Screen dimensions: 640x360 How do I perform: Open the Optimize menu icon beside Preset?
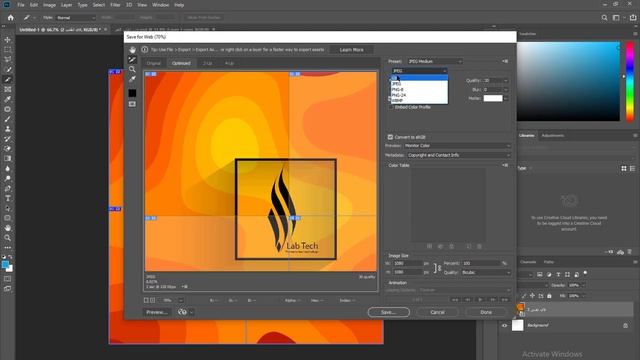click(505, 61)
